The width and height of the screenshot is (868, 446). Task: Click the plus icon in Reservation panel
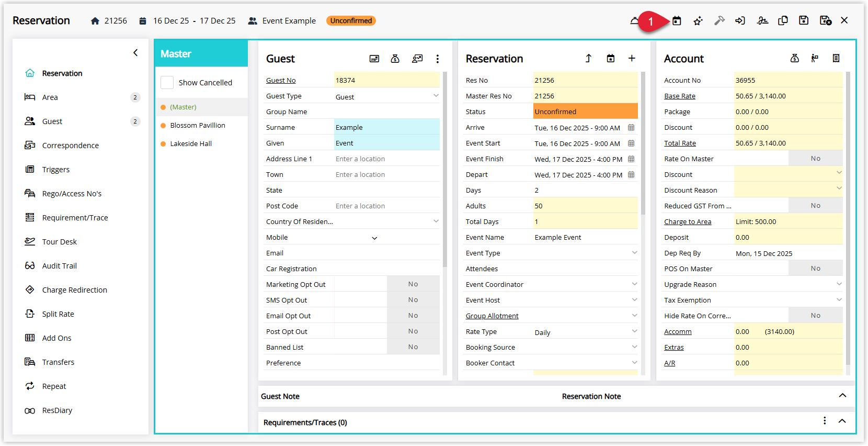click(x=632, y=58)
